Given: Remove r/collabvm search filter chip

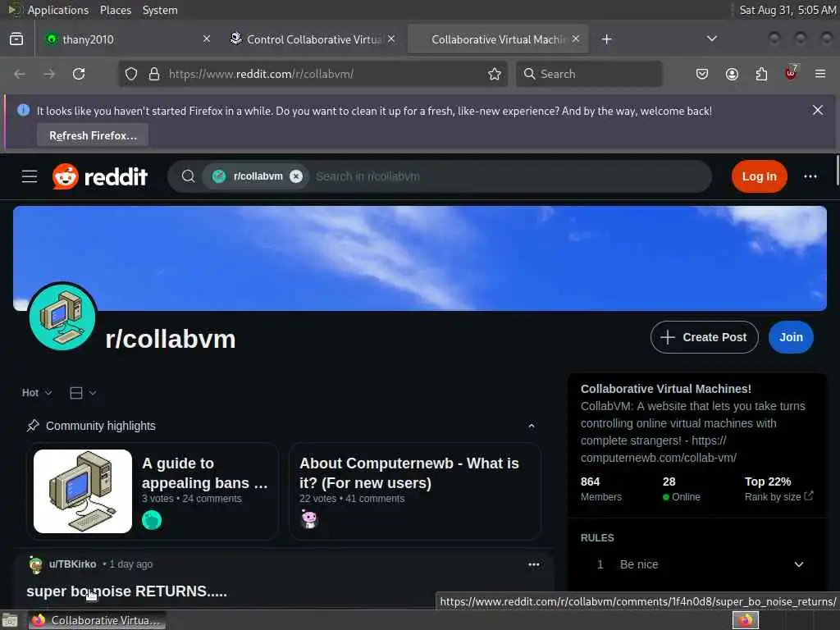Looking at the screenshot, I should (x=295, y=176).
